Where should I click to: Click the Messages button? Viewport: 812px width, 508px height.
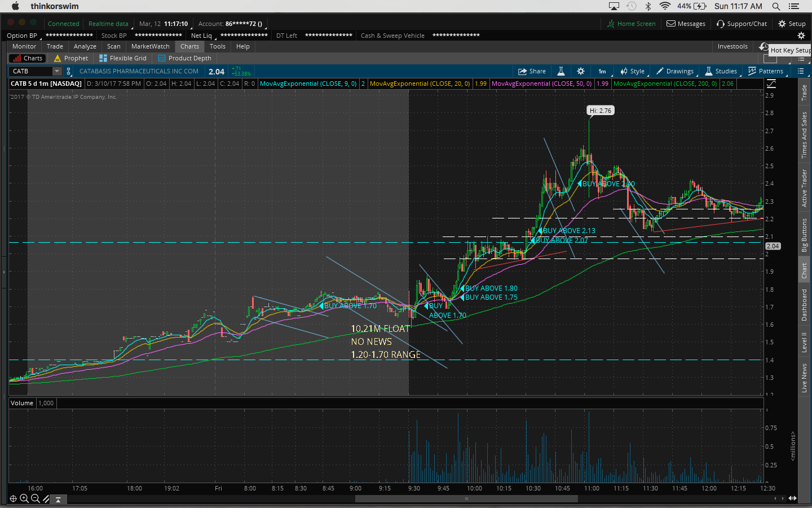tap(686, 24)
